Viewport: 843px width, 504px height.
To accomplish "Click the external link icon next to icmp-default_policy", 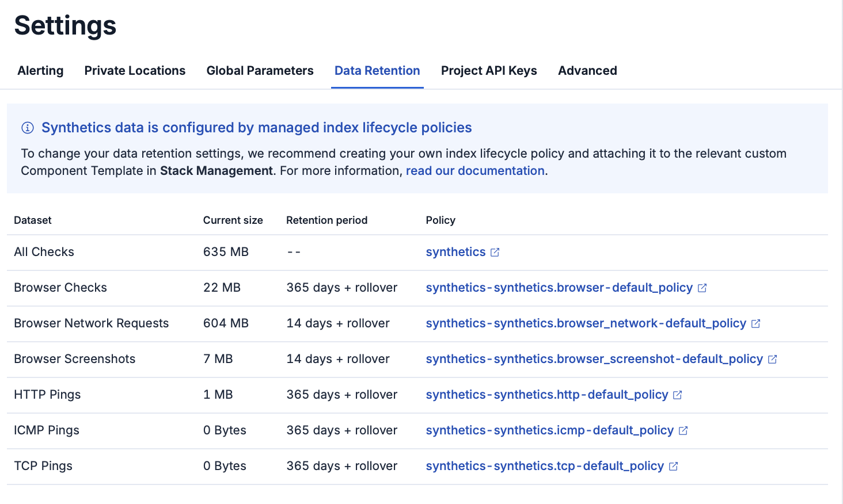I will click(683, 430).
